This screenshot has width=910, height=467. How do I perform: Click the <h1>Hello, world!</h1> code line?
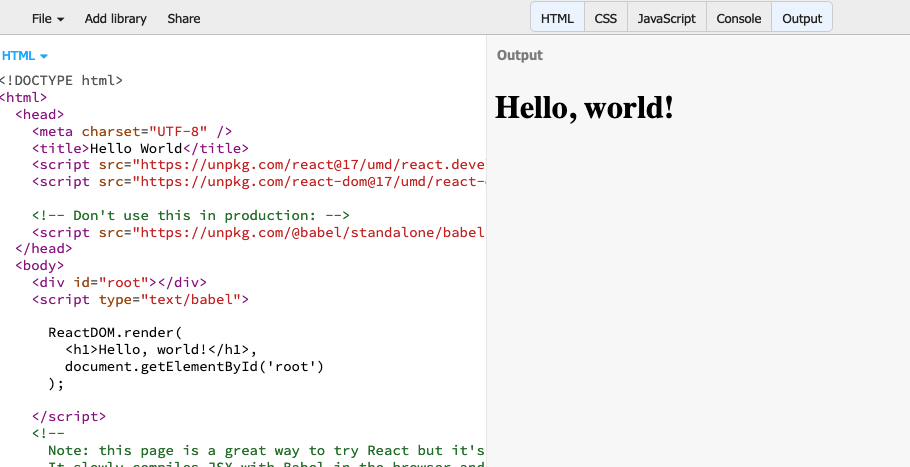tap(161, 350)
